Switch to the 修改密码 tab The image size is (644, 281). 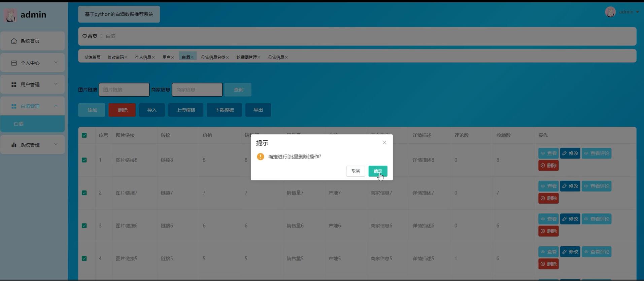coord(115,57)
